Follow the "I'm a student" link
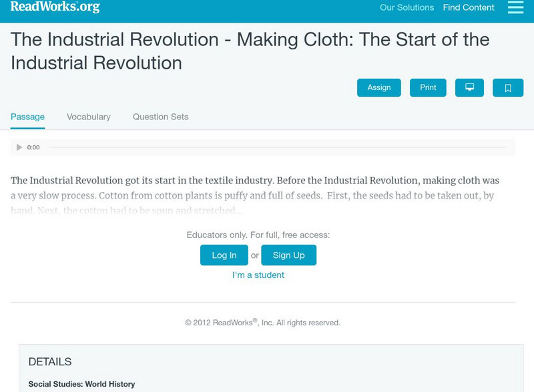Screen dimensions: 534x392 (x=258, y=275)
